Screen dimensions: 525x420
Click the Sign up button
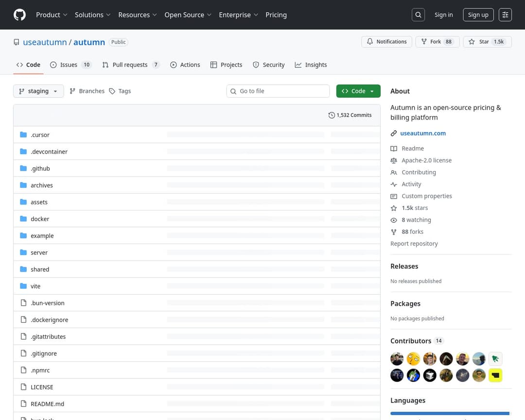coord(478,15)
